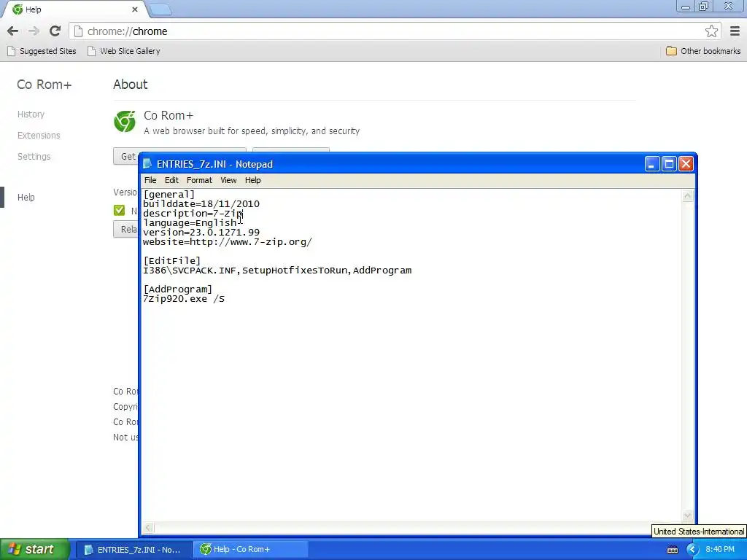
Task: Select Help in the Co Rom+ sidebar
Action: tap(26, 197)
